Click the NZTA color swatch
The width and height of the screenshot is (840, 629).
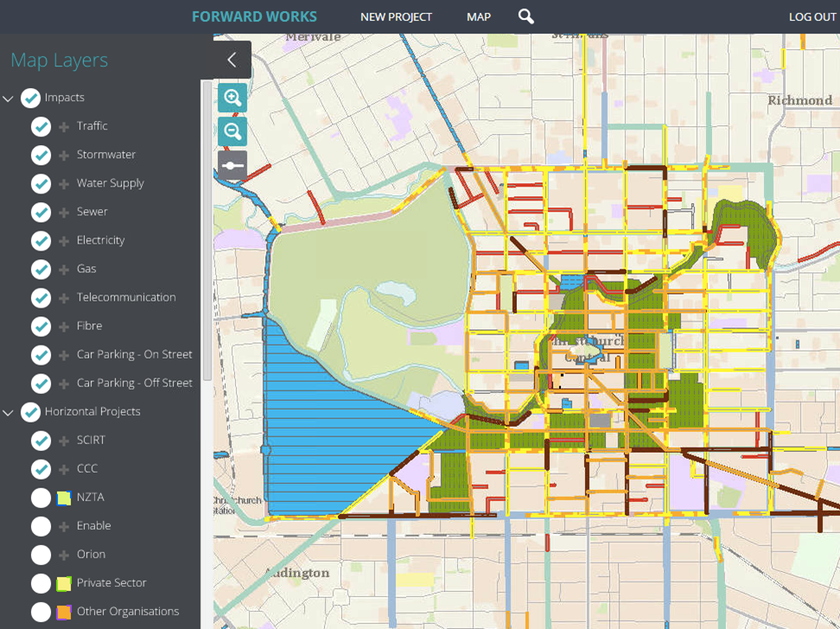tap(64, 499)
